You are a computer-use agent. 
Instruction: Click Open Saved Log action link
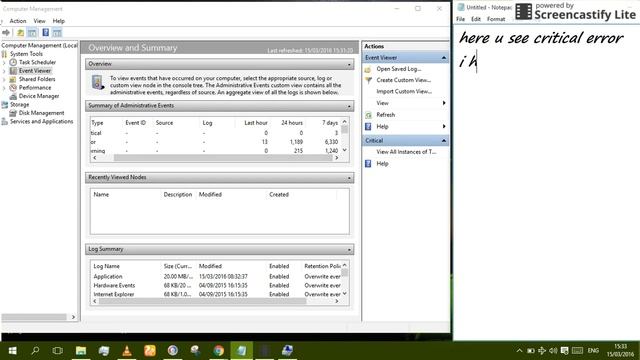(399, 69)
